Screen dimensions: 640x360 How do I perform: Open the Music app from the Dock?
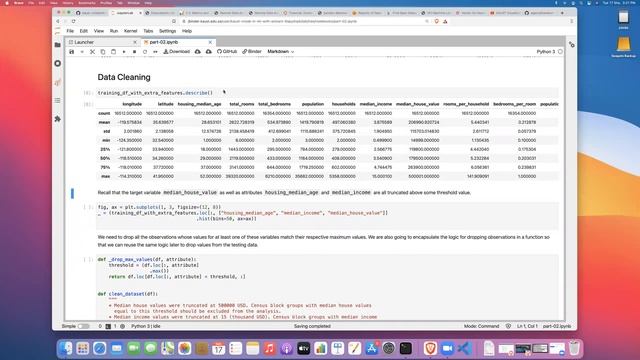coord(269,349)
